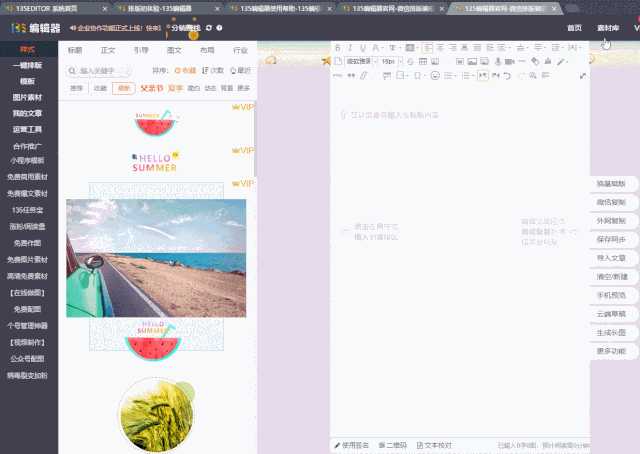Open 模板 in left sidebar
This screenshot has width=640, height=454.
pyautogui.click(x=27, y=81)
